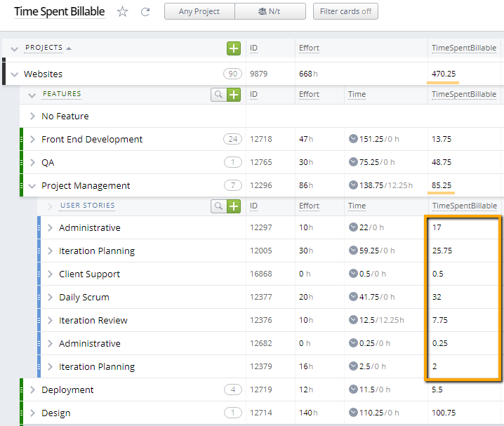Screen dimensions: 504x426
Task: Sort user stories by Time column header
Action: [x=357, y=206]
